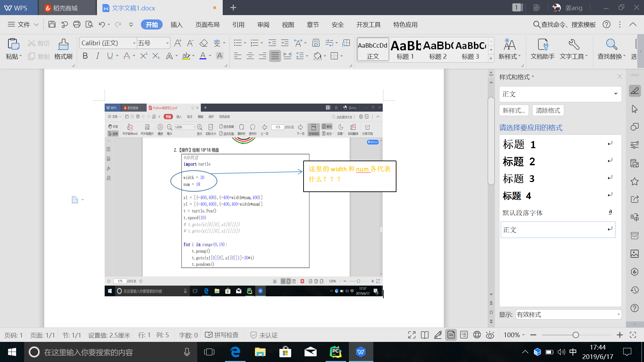Apply 标题 1 style from panel list
644x362 pixels.
pos(558,144)
